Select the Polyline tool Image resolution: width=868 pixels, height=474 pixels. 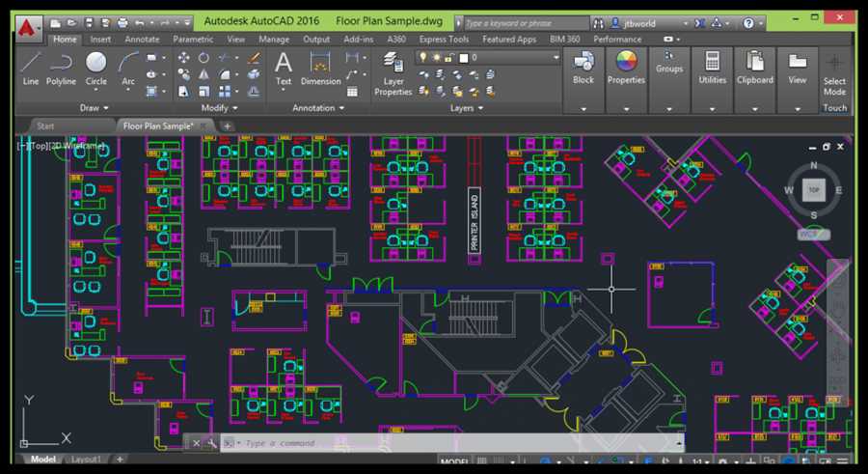[62, 66]
